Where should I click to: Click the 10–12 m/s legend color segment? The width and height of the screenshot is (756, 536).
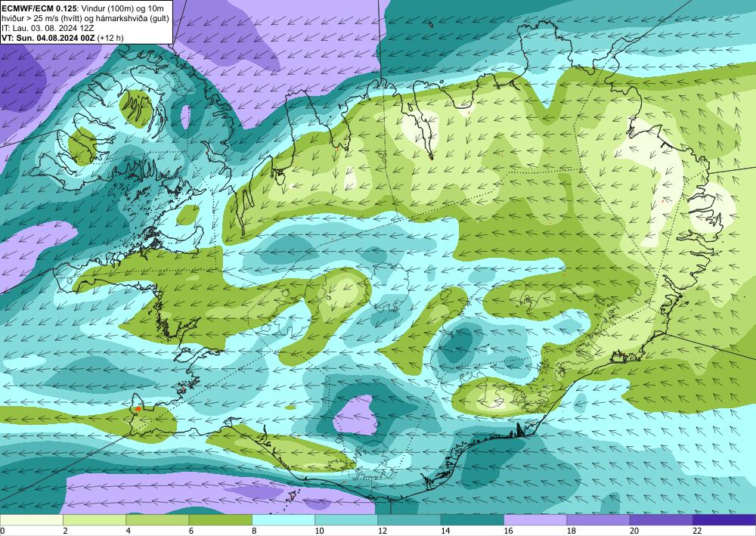point(346,520)
